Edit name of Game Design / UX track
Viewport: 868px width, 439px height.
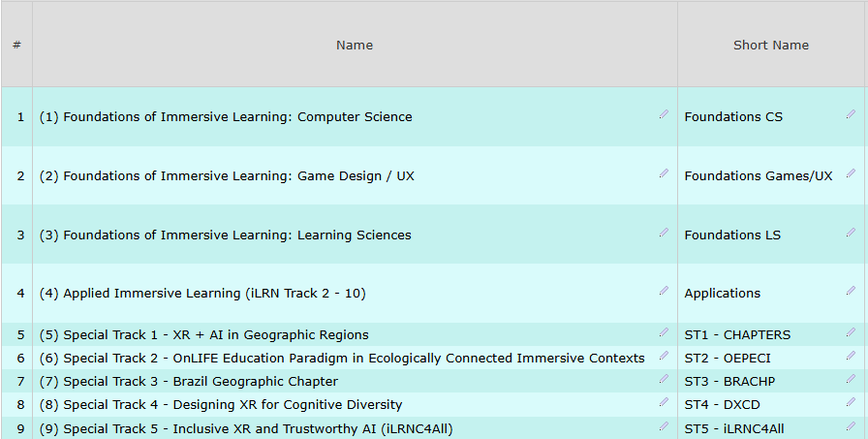[x=664, y=173]
